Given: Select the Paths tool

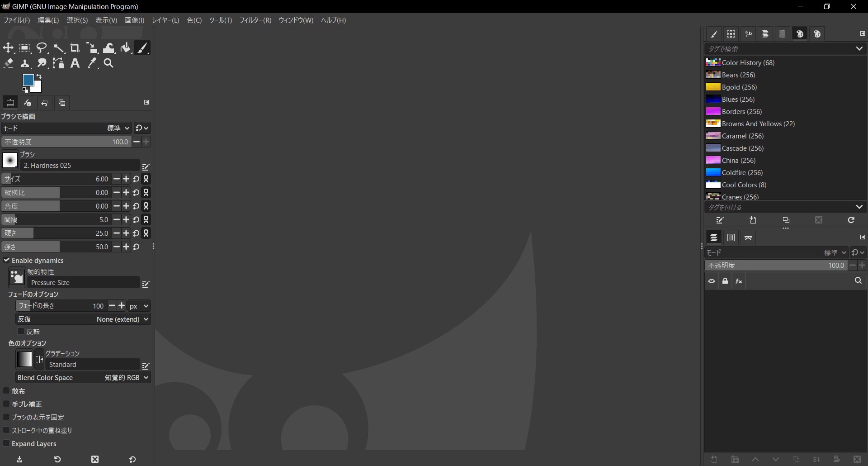Looking at the screenshot, I should point(58,63).
